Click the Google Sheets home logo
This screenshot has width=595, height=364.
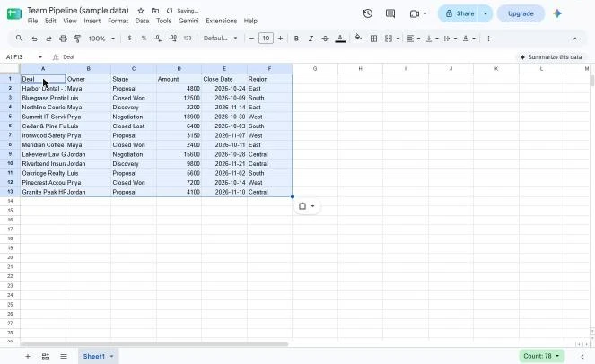14,14
